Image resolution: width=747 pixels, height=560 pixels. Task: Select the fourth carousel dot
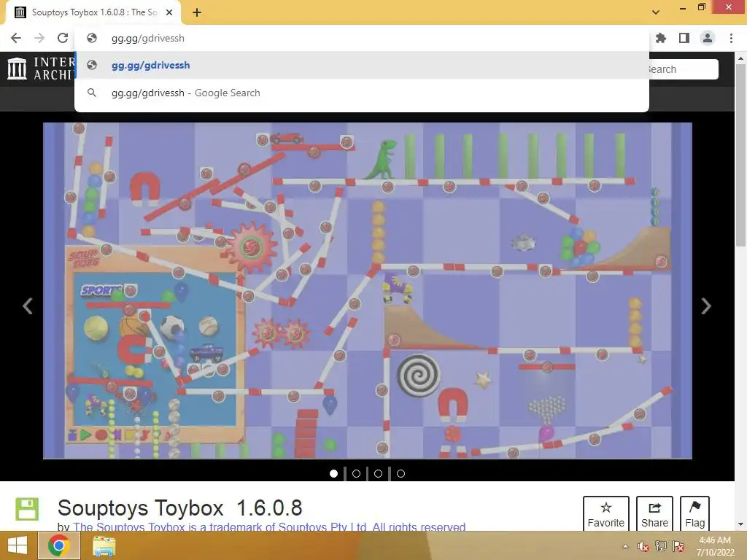[x=400, y=473]
